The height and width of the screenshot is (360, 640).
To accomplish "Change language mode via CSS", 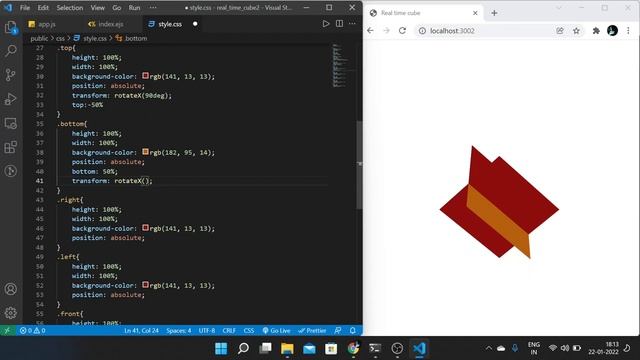I will click(x=249, y=331).
